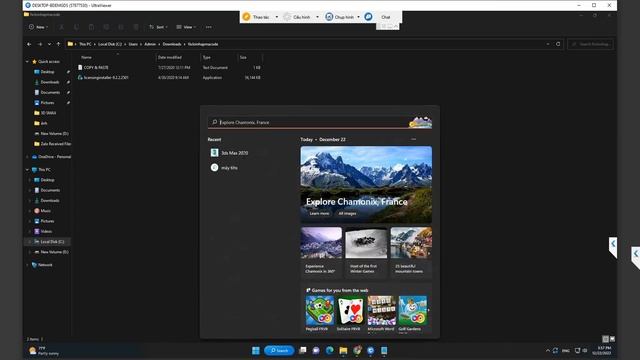Image resolution: width=640 pixels, height=360 pixels.
Task: Open the ellipsis options beside Today
Action: tap(413, 140)
